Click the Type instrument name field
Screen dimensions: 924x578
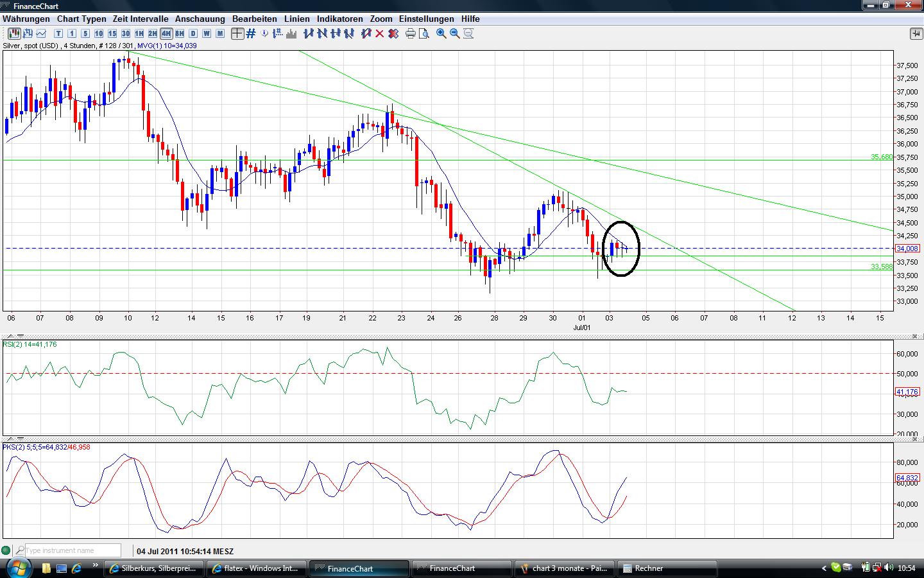pos(73,550)
